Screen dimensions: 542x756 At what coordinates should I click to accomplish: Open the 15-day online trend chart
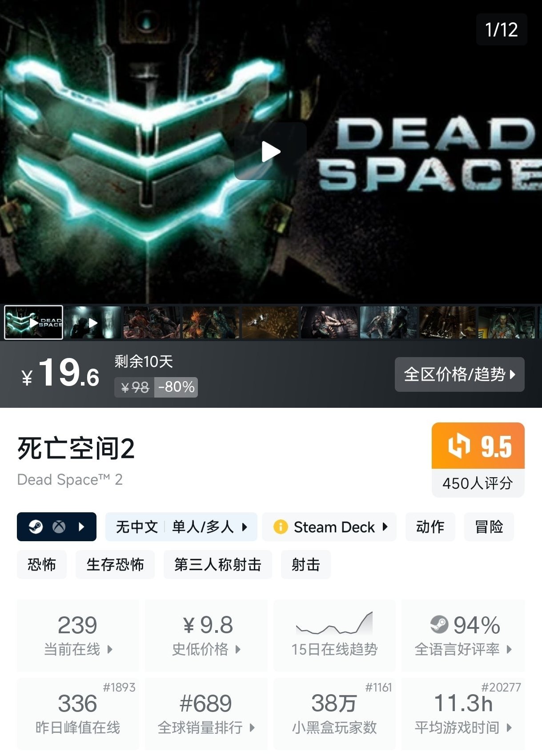[x=334, y=635]
